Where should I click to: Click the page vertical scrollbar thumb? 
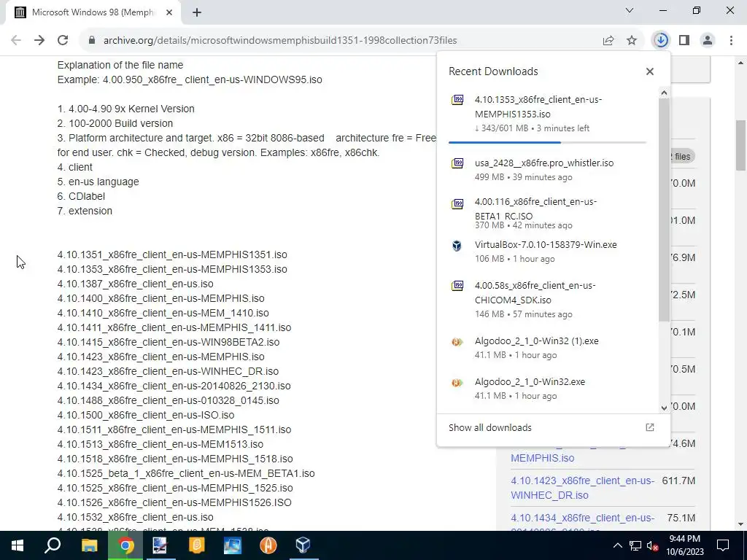click(x=741, y=145)
